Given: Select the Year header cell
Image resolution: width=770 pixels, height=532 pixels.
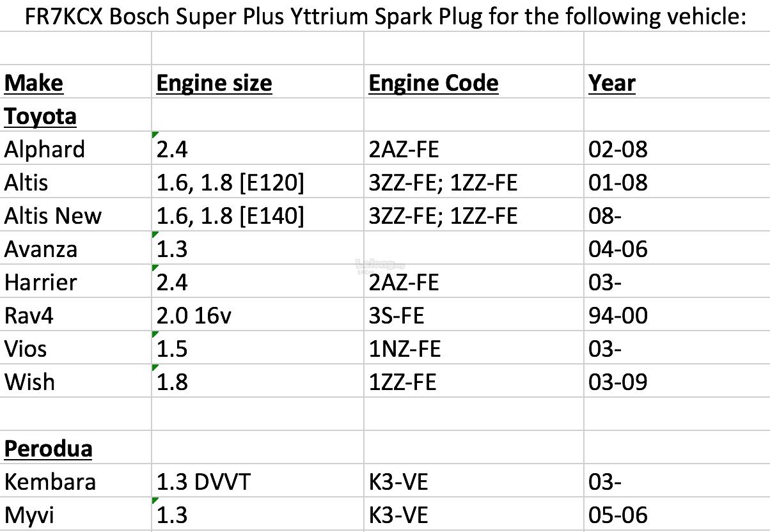Looking at the screenshot, I should [612, 83].
